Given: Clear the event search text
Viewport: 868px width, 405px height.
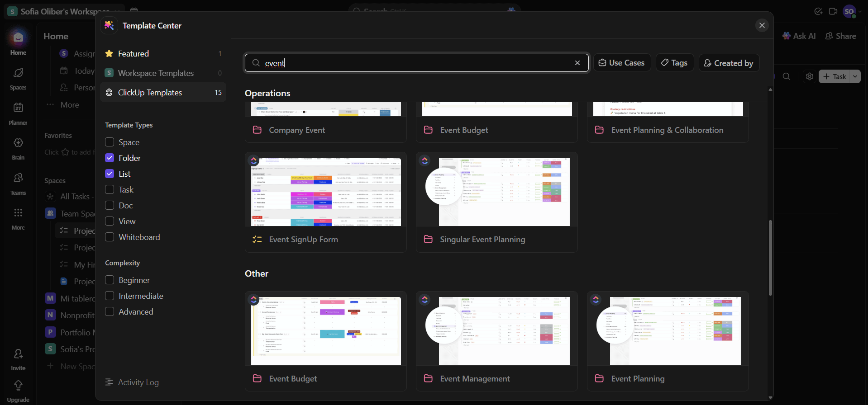Looking at the screenshot, I should coord(577,63).
